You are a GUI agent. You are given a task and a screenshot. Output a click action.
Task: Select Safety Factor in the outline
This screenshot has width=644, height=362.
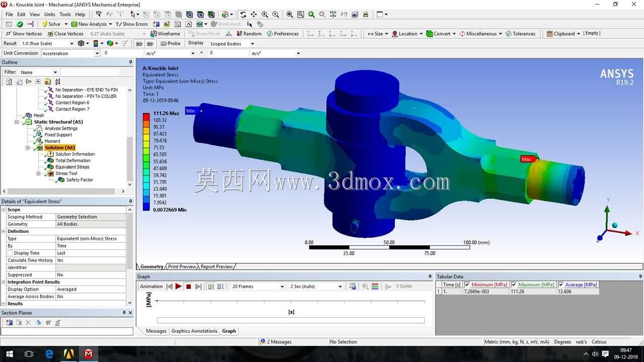coord(79,180)
